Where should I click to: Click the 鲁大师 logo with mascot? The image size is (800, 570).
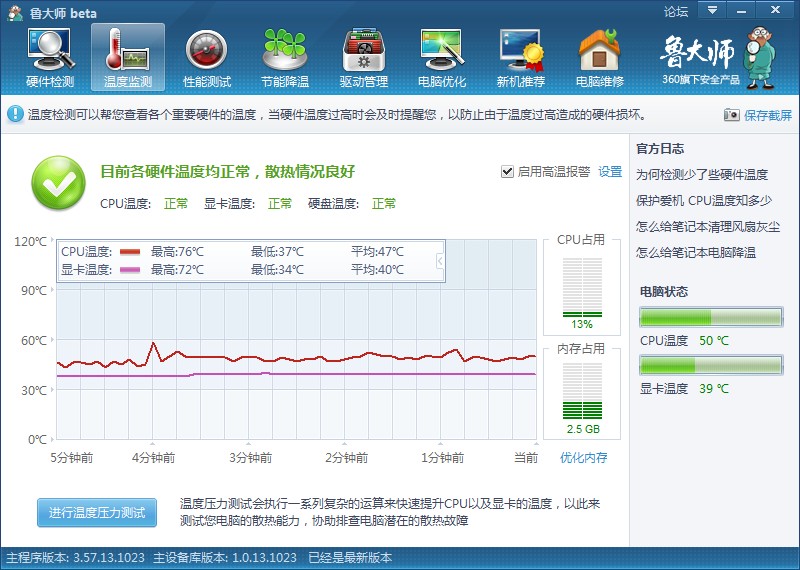tap(718, 58)
